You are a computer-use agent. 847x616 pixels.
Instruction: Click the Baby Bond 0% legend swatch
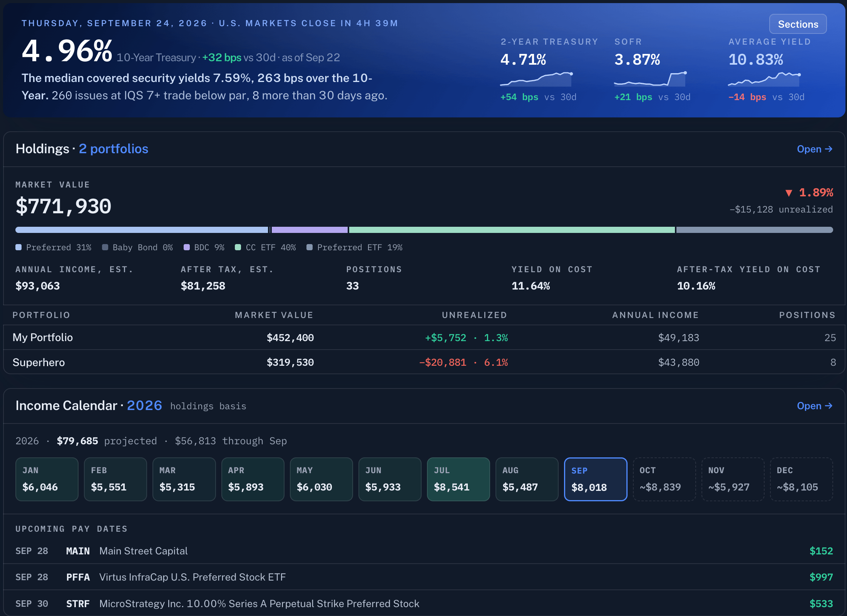pyautogui.click(x=105, y=247)
